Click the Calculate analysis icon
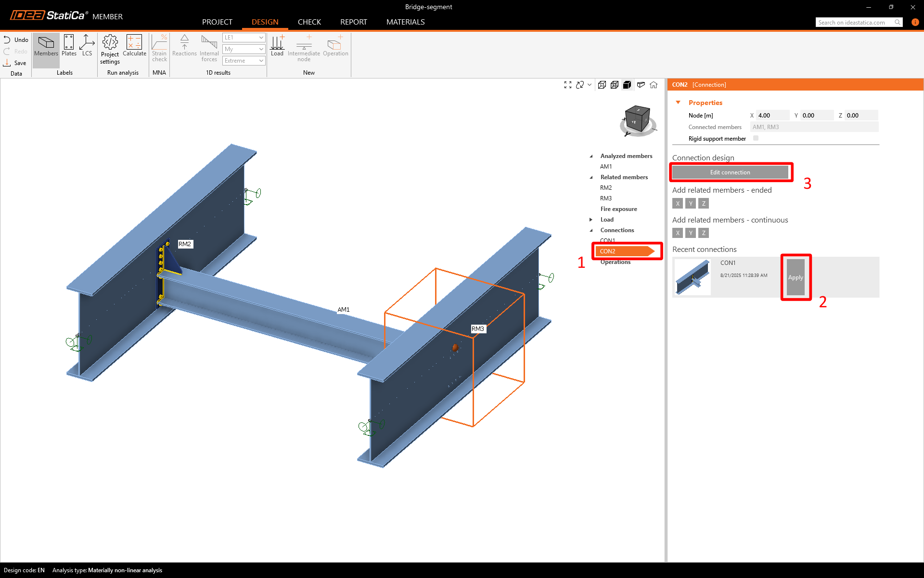 click(134, 46)
